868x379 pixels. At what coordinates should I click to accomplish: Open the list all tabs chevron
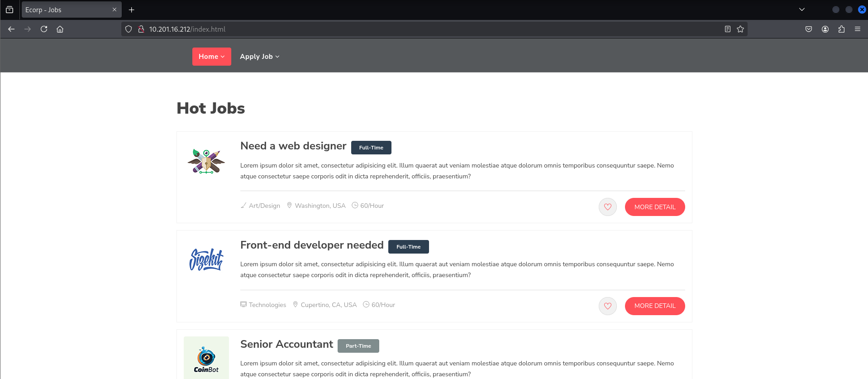[x=802, y=10]
